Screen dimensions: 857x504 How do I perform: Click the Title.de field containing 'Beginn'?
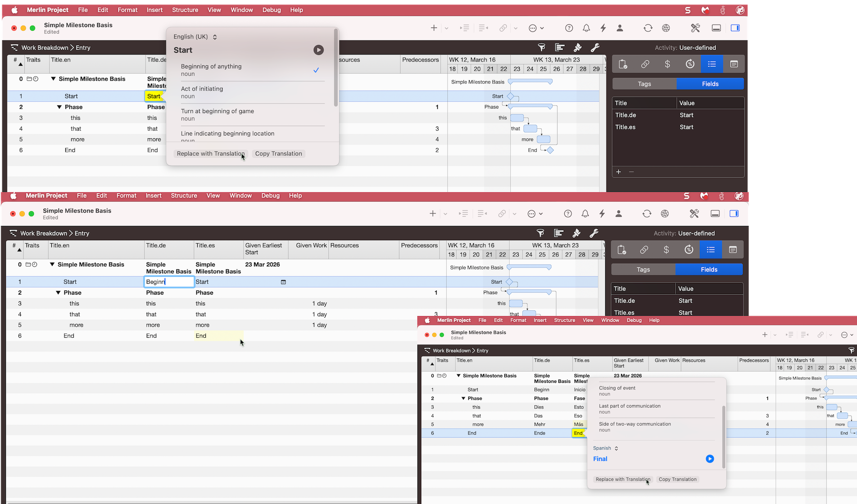(169, 282)
